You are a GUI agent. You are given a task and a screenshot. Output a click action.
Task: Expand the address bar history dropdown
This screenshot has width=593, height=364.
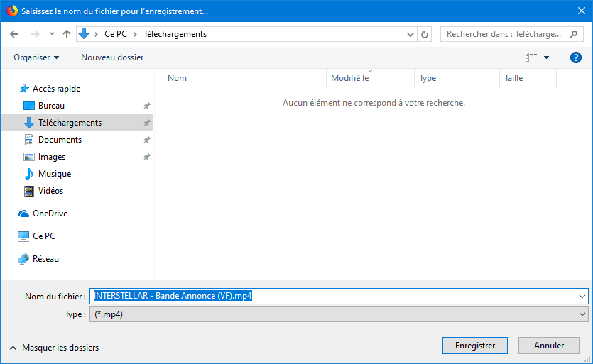410,34
